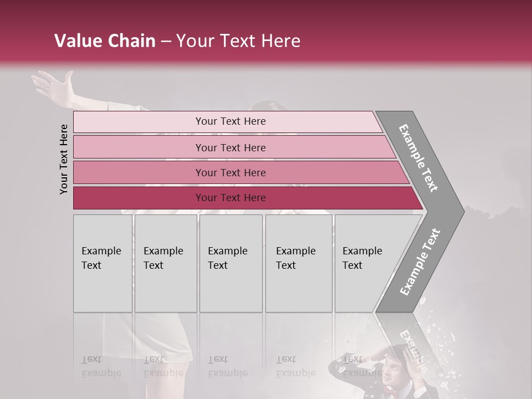
Task: Select "Your Text Here" subtitle in the header
Action: tap(238, 41)
